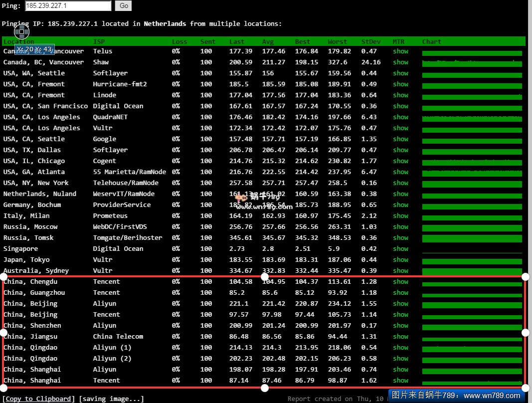Click the StDev column header
Viewport: 532px width, 403px height.
[370, 42]
